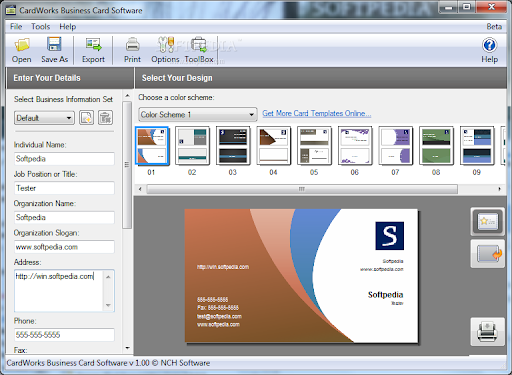Open the File menu

click(x=16, y=27)
